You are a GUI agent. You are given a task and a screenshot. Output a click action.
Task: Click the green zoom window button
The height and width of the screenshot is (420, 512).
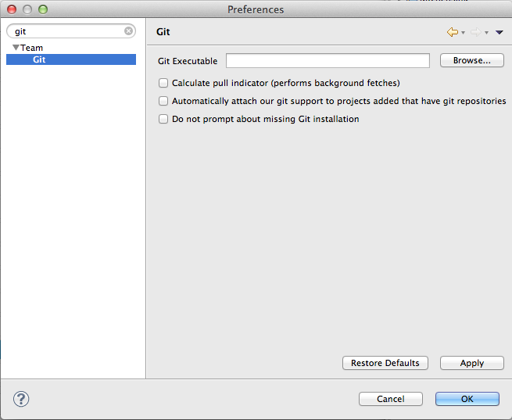[43, 9]
